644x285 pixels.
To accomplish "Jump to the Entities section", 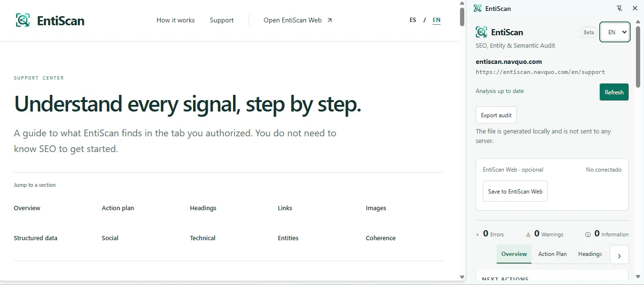I will point(288,238).
